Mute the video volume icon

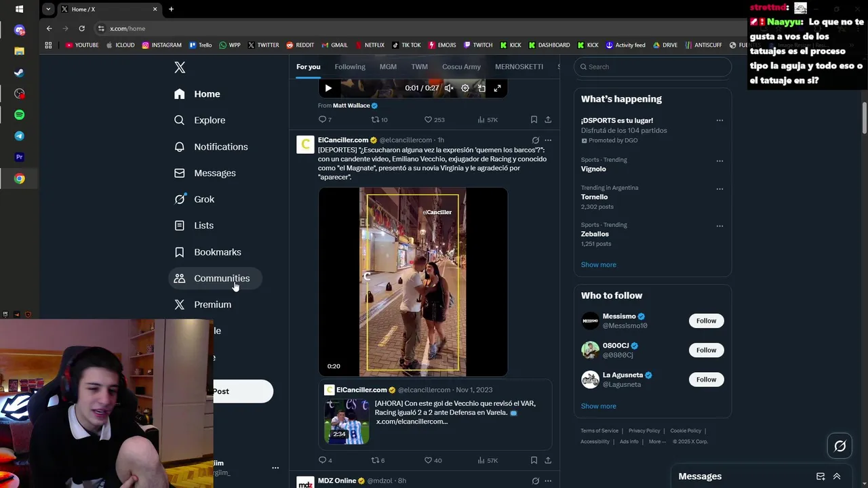pyautogui.click(x=448, y=88)
